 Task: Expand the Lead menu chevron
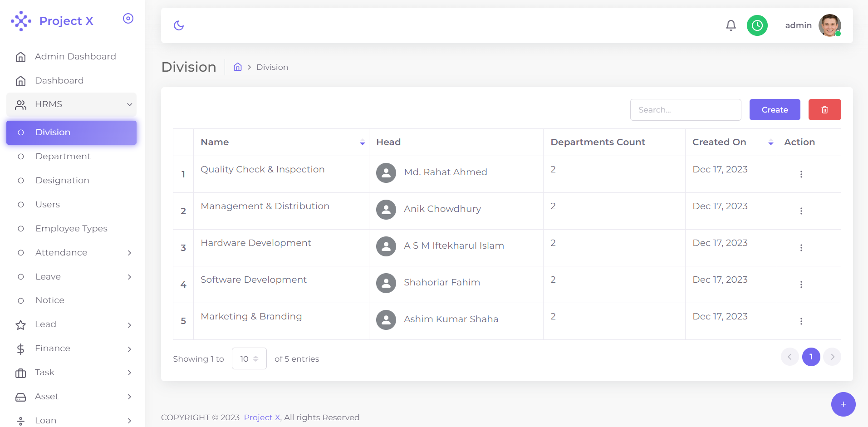click(129, 325)
